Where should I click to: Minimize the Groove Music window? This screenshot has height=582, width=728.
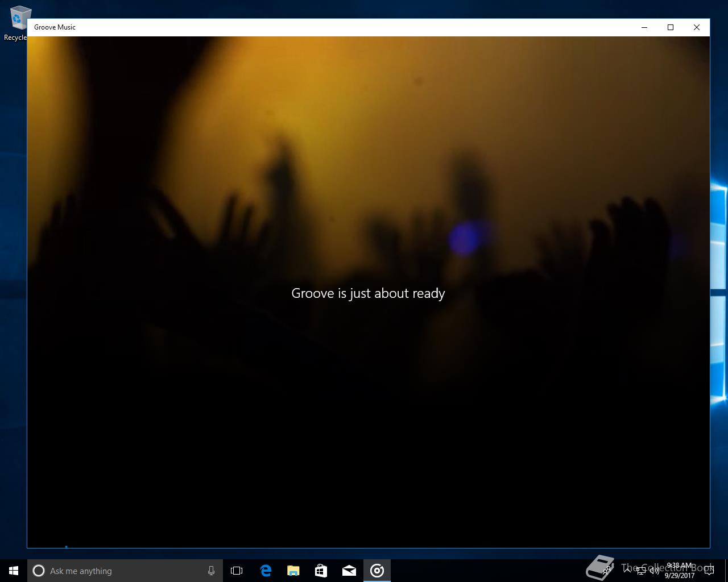[x=644, y=27]
